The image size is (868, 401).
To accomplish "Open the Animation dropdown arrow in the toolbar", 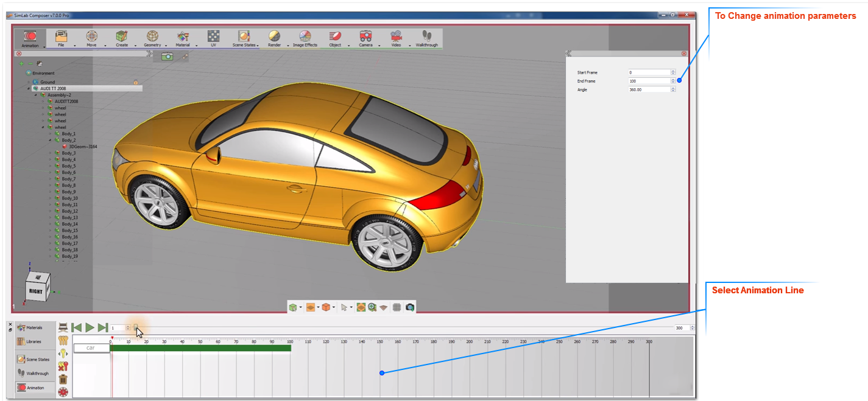I will 44,46.
